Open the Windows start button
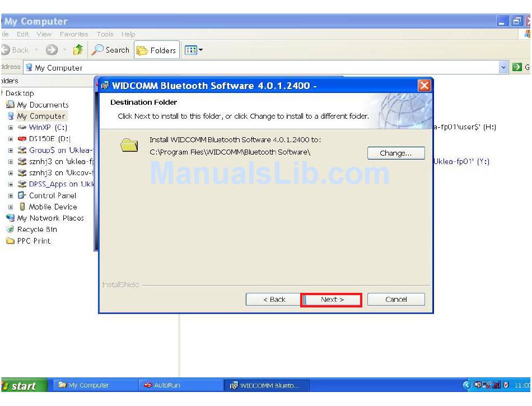532x406 pixels. (24, 386)
